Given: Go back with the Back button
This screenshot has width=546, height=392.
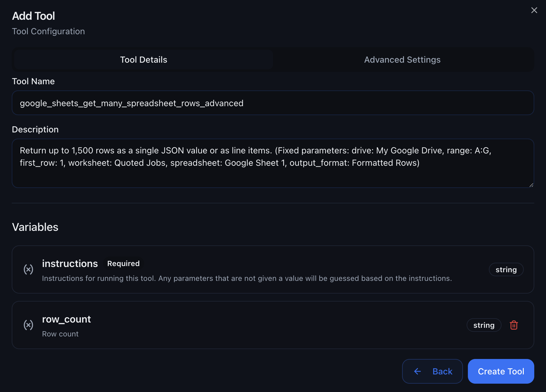Looking at the screenshot, I should click(x=432, y=371).
